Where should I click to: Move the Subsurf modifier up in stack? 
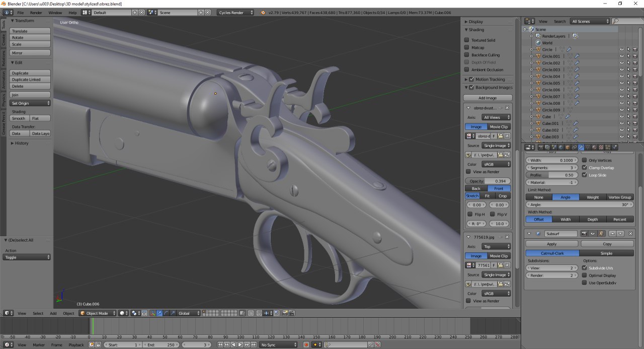click(612, 234)
